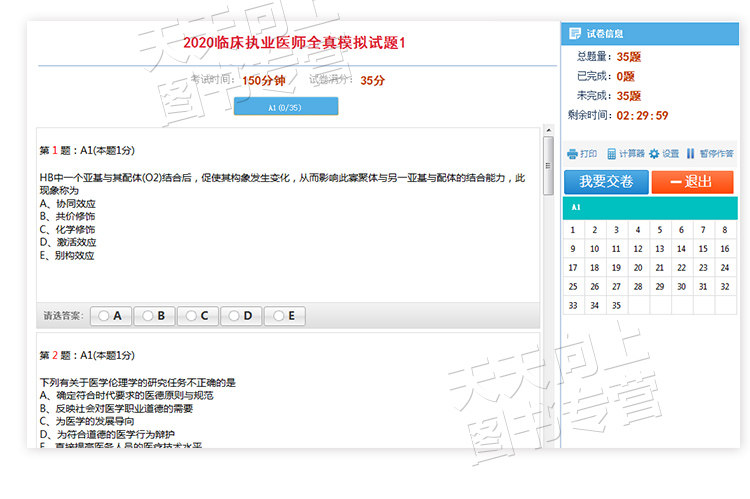
Task: Select the A1 section header in question grid
Action: pos(650,208)
